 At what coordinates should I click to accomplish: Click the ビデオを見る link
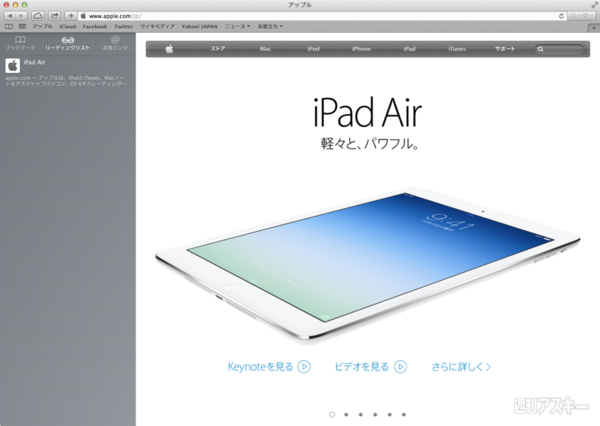pyautogui.click(x=370, y=367)
